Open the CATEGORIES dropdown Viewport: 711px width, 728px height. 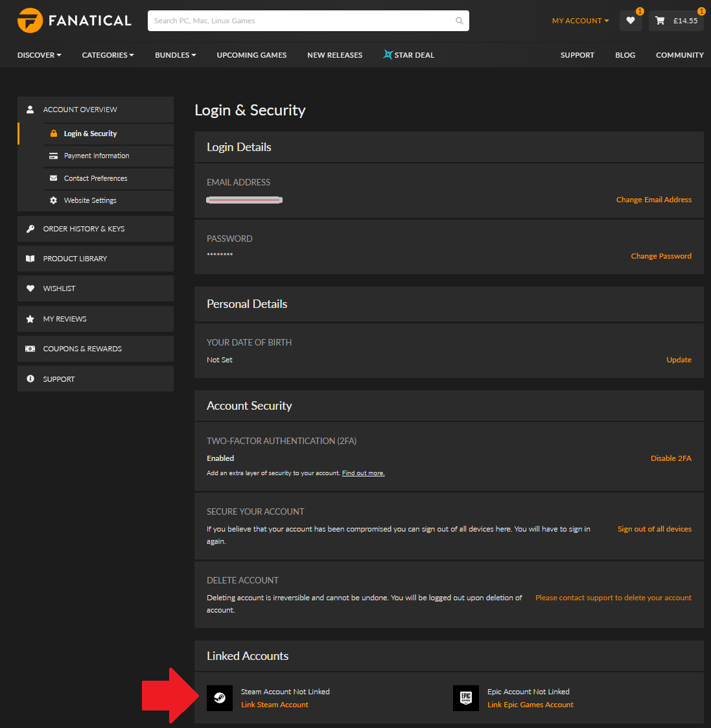(108, 55)
